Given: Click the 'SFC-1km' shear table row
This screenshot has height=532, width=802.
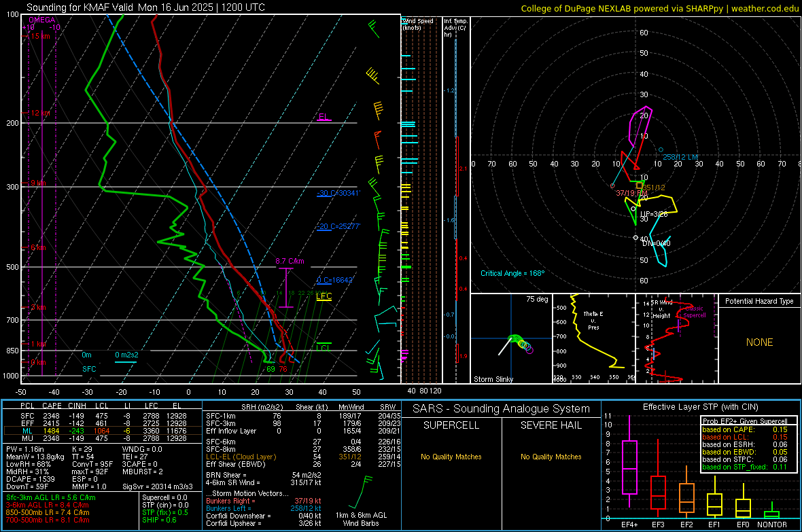Looking at the screenshot, I should coord(303,416).
